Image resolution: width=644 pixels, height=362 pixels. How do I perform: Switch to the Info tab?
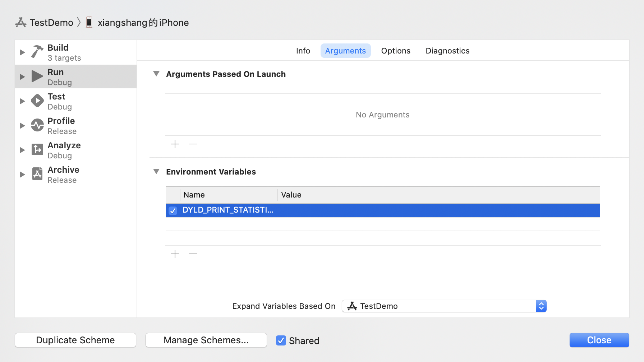tap(303, 51)
